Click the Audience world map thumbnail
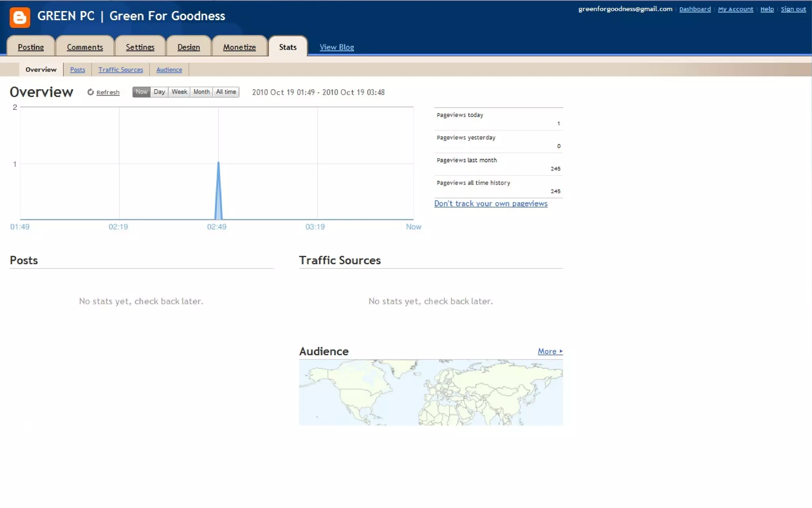Viewport: 812px width, 508px height. pyautogui.click(x=431, y=392)
